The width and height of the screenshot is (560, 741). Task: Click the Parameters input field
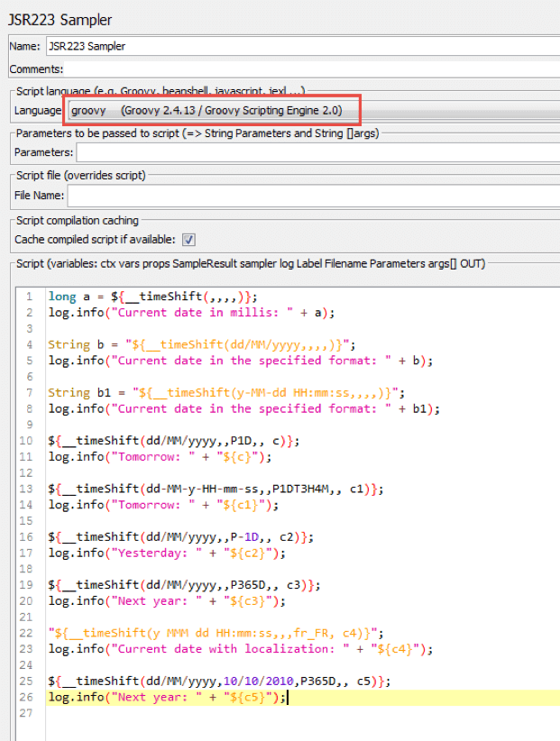(318, 152)
